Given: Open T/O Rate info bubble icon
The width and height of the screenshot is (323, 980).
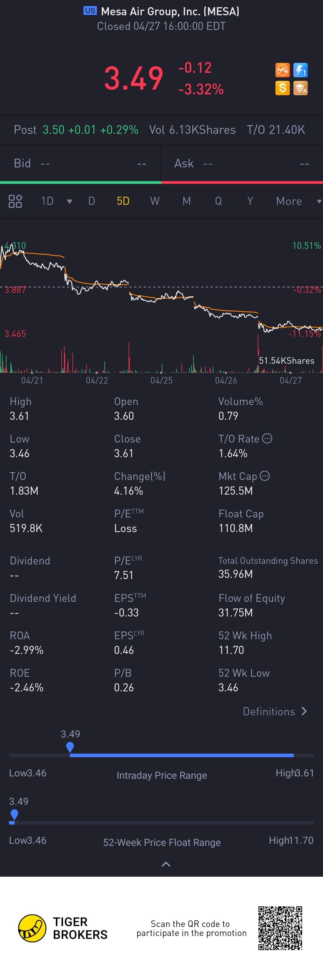Looking at the screenshot, I should 267,439.
